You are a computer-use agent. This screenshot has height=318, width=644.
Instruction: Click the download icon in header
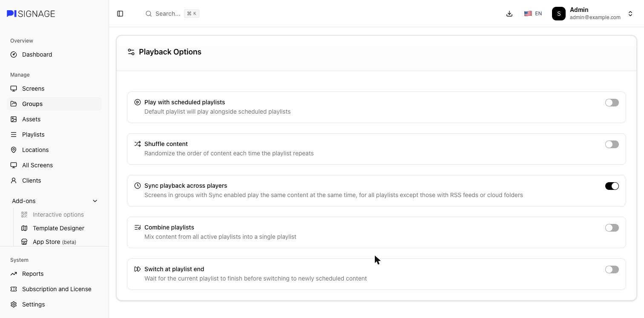pos(509,14)
